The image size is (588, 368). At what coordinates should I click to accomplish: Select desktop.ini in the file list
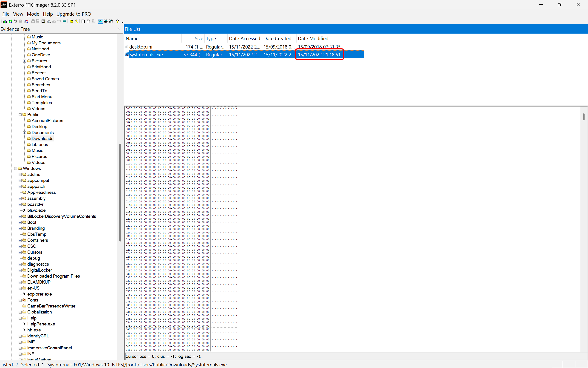tap(141, 47)
